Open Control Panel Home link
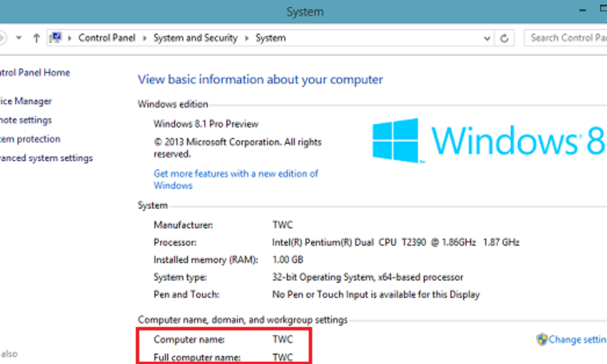The height and width of the screenshot is (364, 607). pos(34,73)
